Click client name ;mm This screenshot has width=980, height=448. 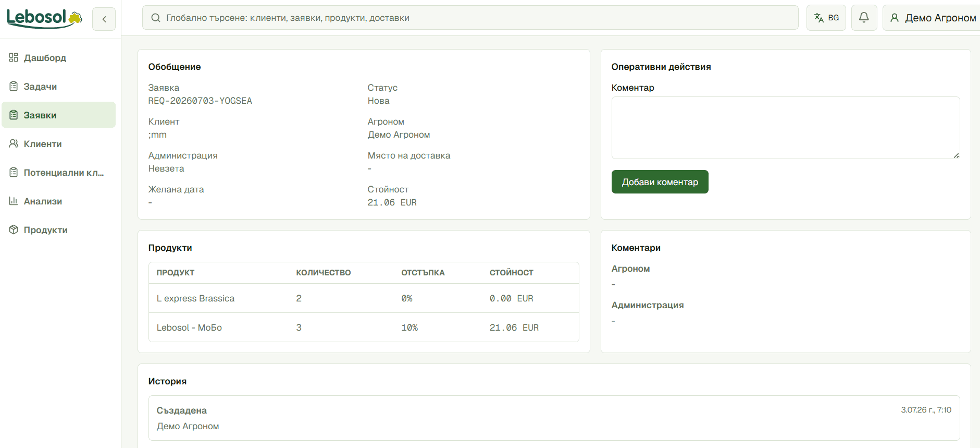157,135
